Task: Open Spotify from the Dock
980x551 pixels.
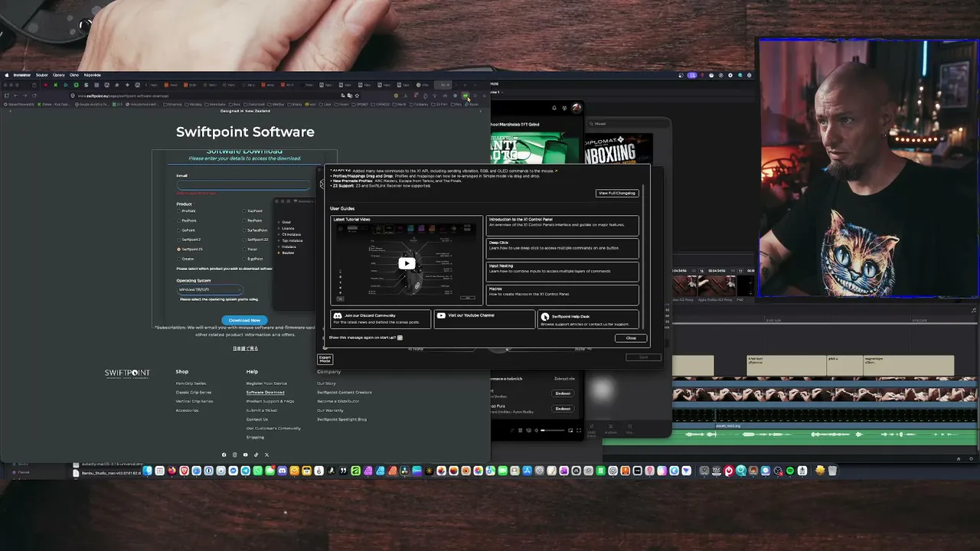Action: click(x=791, y=471)
